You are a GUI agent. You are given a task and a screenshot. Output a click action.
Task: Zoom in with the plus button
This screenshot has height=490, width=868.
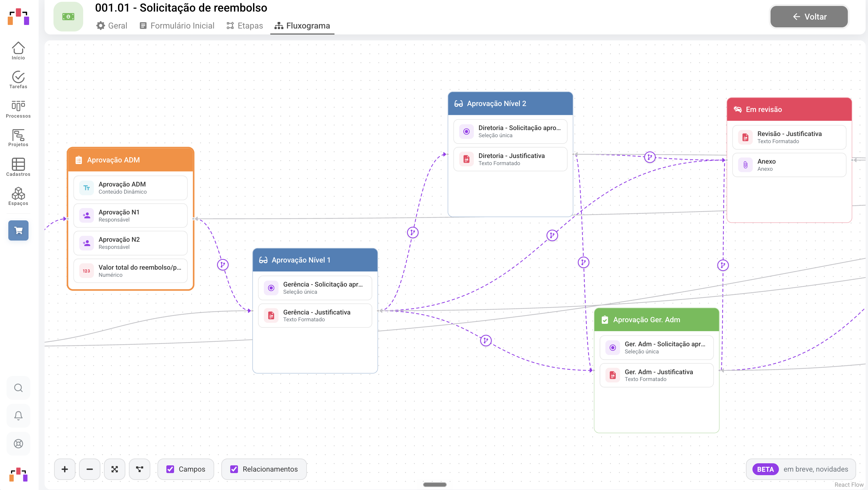tap(65, 469)
